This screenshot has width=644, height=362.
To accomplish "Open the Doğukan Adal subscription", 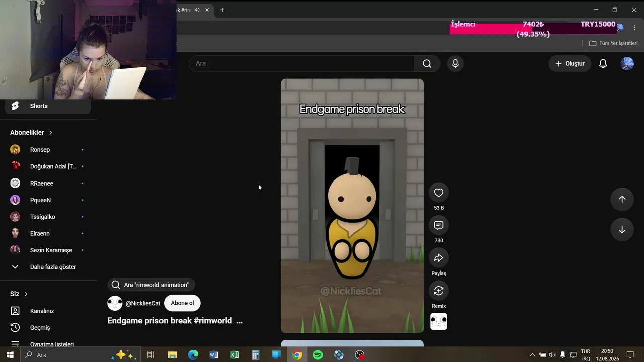I will (48, 166).
